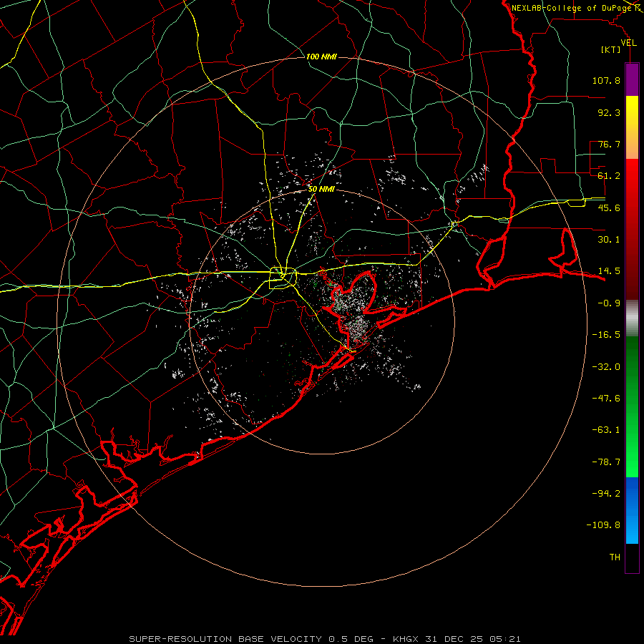Click the 14.5 velocity scale value
This screenshot has width=644, height=644.
tap(609, 271)
